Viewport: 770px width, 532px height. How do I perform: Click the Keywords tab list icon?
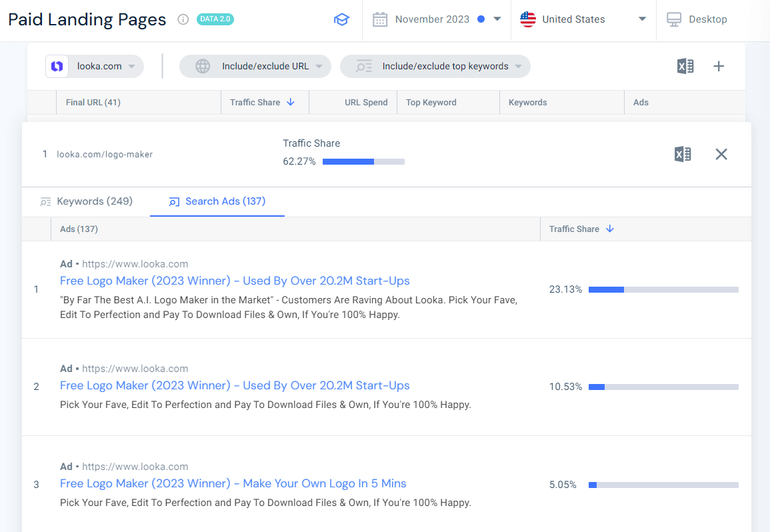[45, 202]
